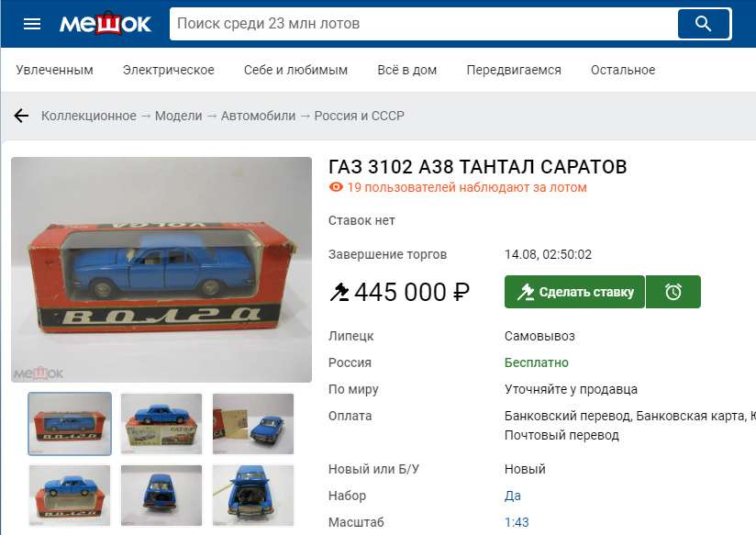Select the thumbnail with open hood
This screenshot has width=756, height=535.
(253, 495)
